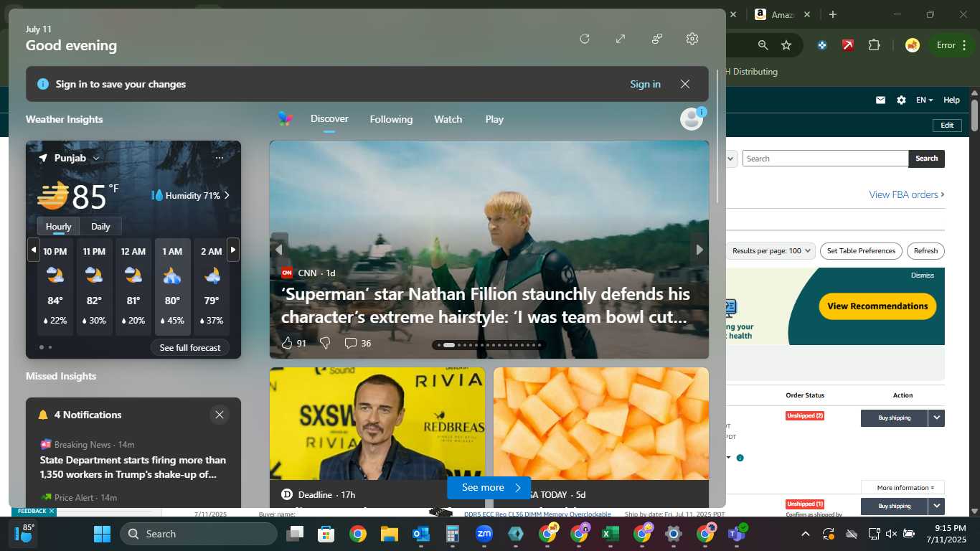Open the Deadline SXSW story thumbnail

tap(377, 423)
